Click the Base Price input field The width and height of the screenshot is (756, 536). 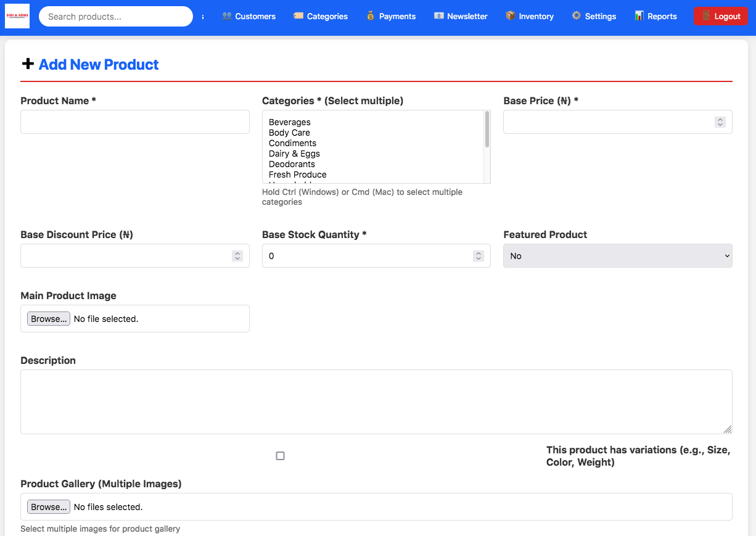pos(618,122)
